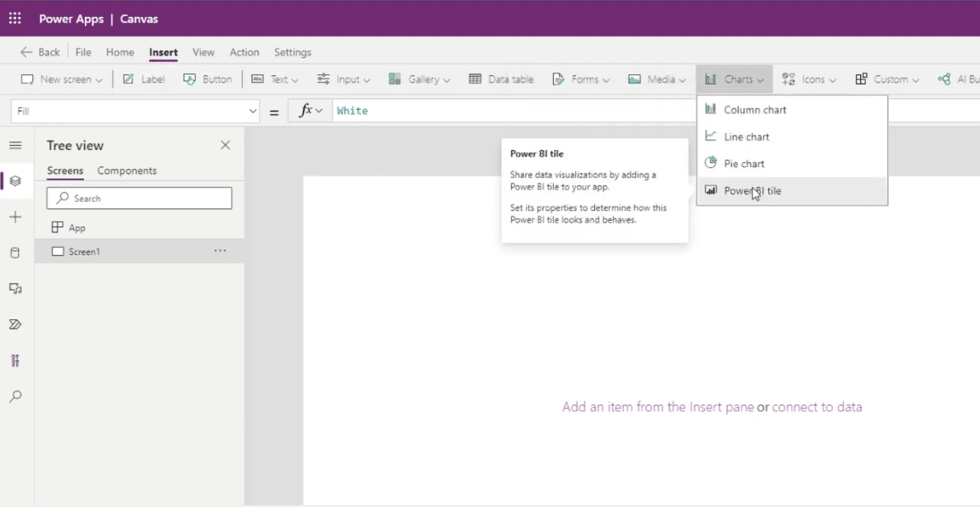Toggle the hamburger menu in left rail
Screen dimensions: 980x507
tap(15, 145)
